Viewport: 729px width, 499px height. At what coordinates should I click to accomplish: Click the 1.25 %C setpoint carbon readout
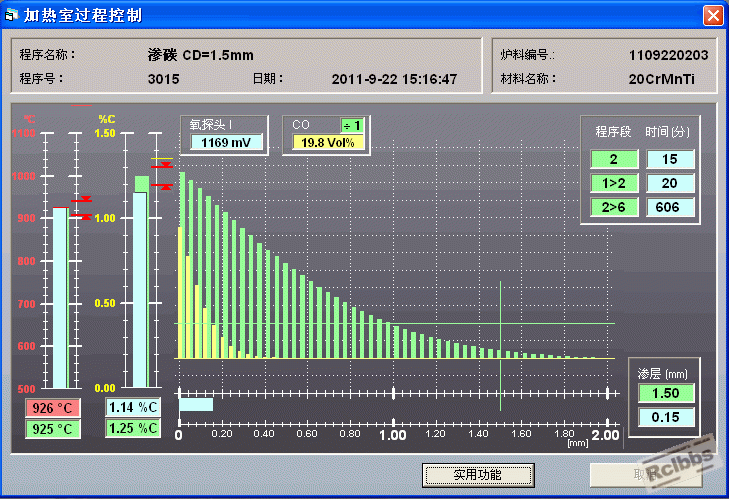coord(133,428)
